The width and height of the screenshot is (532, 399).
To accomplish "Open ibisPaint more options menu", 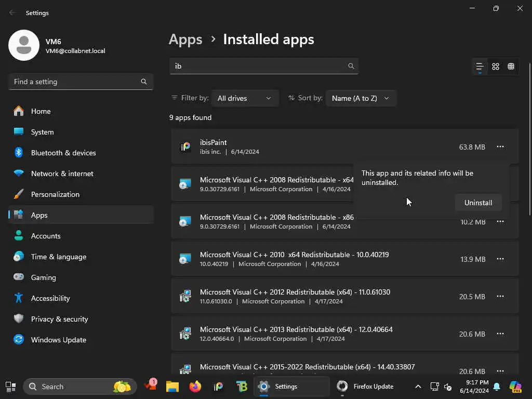I will [500, 147].
